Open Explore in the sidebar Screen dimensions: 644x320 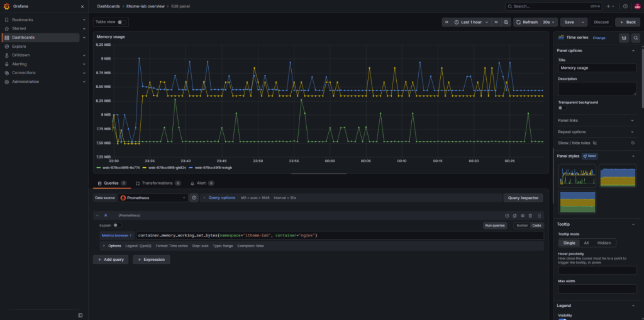[x=19, y=47]
